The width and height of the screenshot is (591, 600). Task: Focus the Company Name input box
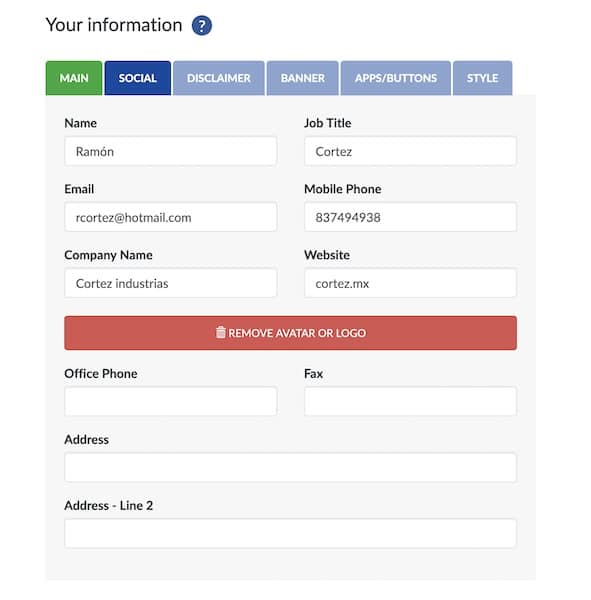(x=170, y=283)
